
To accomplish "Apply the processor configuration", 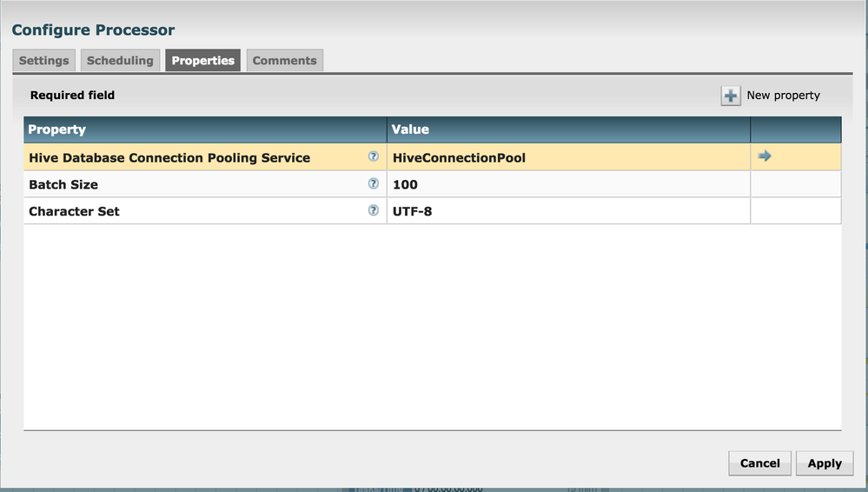I will [825, 463].
